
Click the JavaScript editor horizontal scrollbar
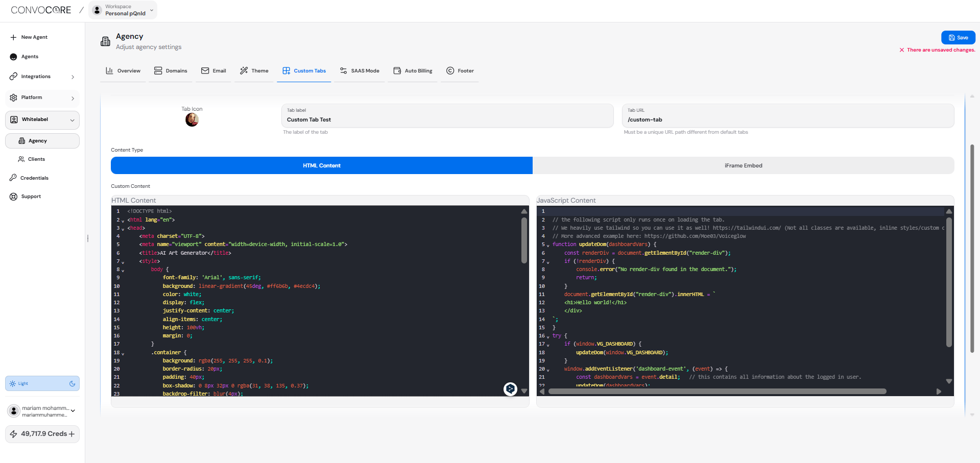[x=717, y=392]
